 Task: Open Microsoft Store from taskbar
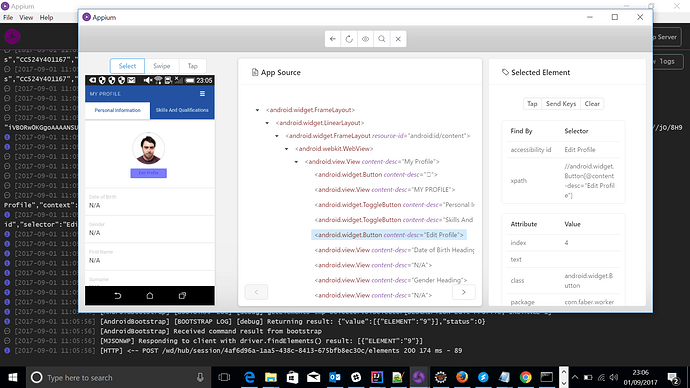pos(292,377)
